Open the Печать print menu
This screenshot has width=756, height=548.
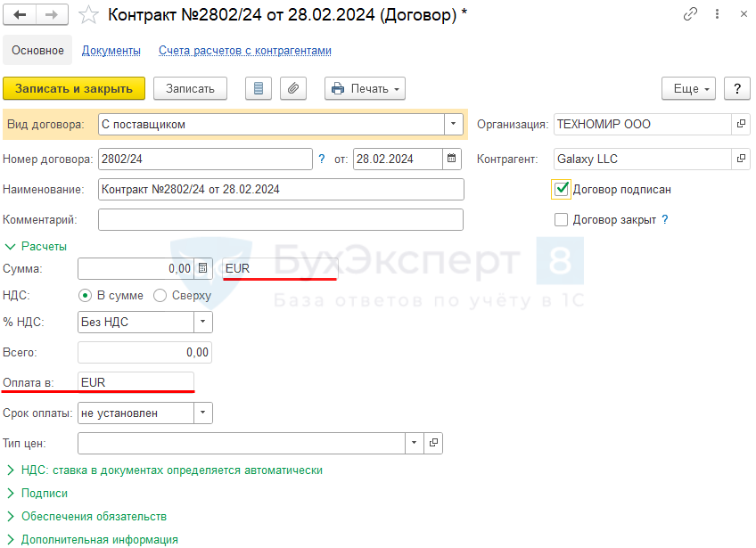365,88
